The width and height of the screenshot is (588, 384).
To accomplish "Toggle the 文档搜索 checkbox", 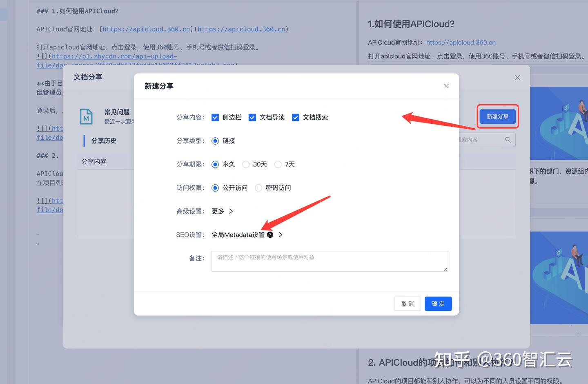I will click(296, 118).
